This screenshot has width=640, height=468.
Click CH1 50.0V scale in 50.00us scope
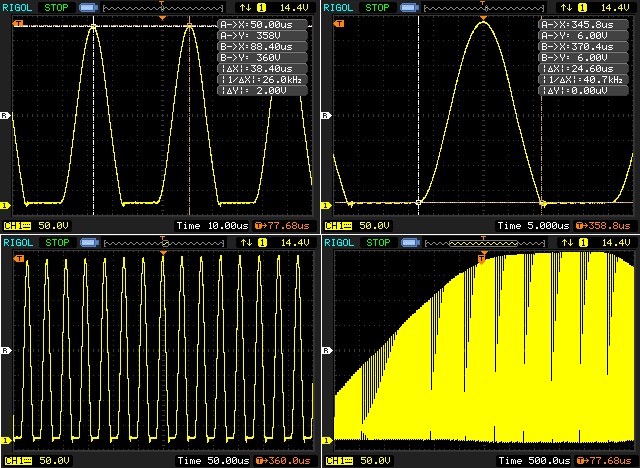[x=37, y=461]
